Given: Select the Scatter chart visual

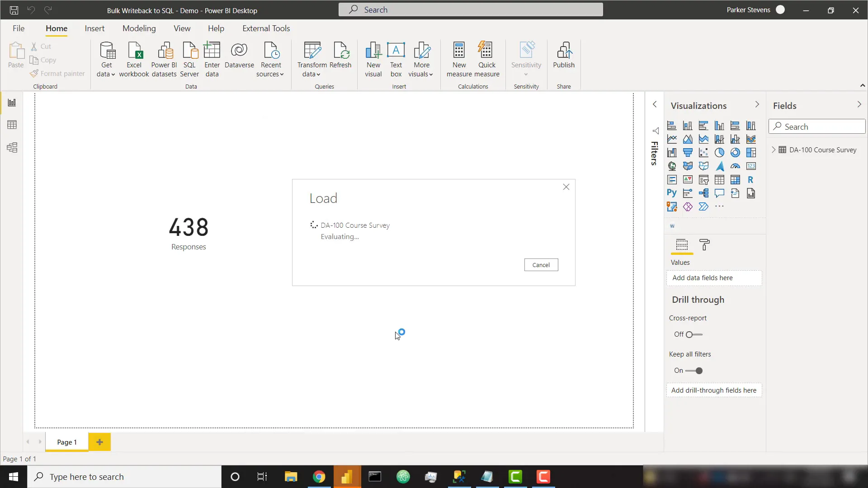Looking at the screenshot, I should tap(703, 153).
